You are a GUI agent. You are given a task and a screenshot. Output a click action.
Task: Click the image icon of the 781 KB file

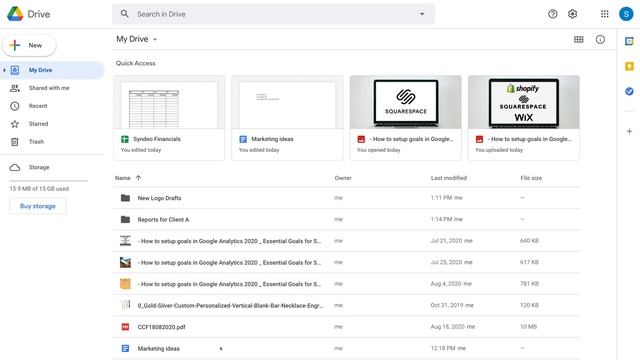125,284
